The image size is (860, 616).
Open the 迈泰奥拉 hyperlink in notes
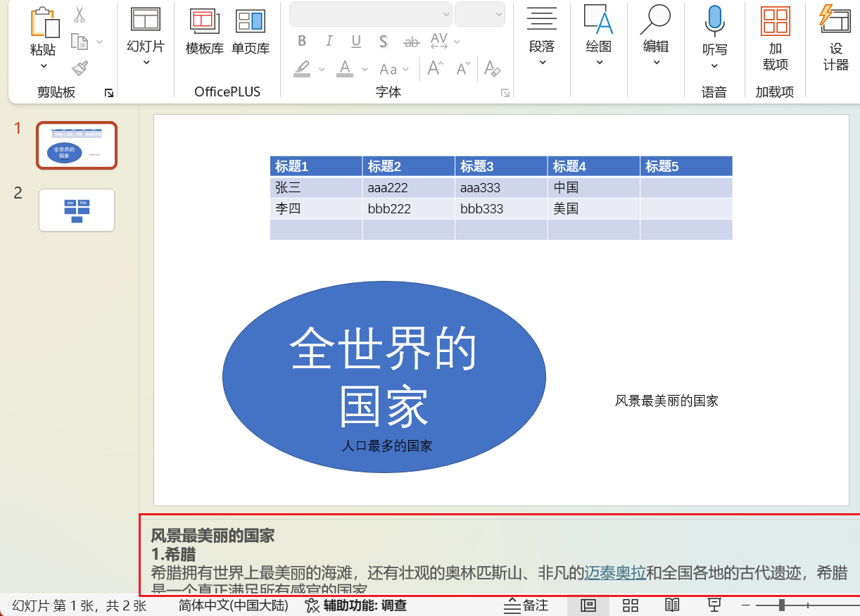(x=615, y=573)
